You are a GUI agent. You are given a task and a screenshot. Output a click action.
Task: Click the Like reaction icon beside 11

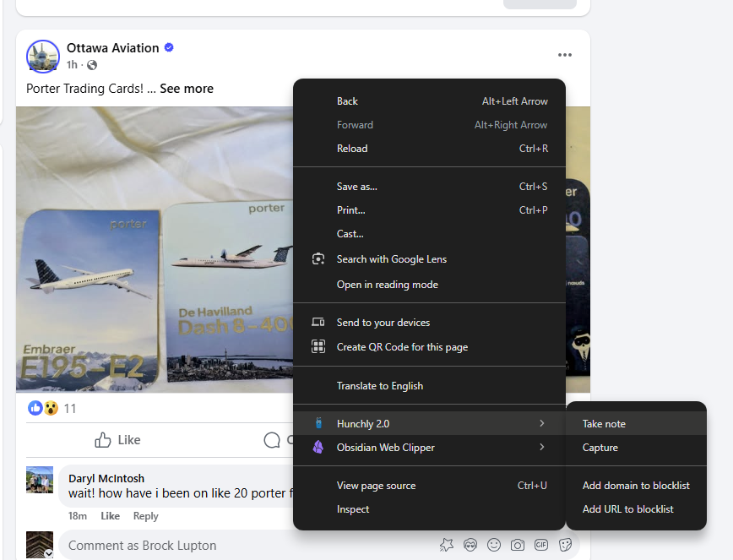point(35,408)
